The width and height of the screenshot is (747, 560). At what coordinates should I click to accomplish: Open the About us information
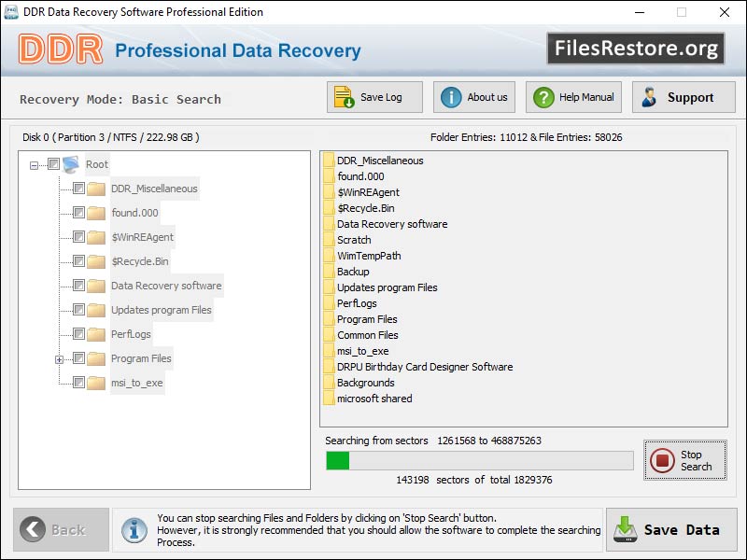click(446, 96)
